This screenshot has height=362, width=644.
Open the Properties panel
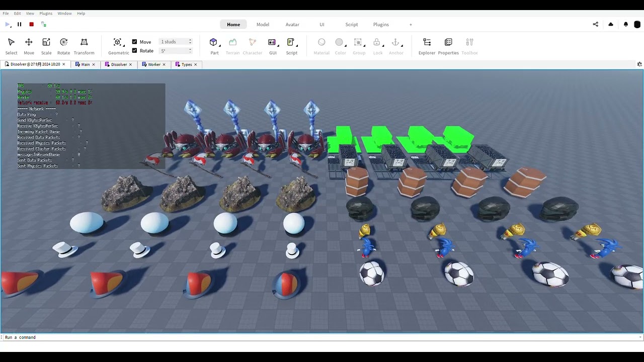[448, 46]
